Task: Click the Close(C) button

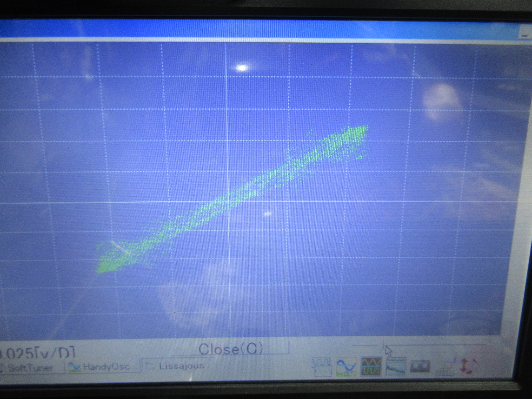Action: coord(231,349)
